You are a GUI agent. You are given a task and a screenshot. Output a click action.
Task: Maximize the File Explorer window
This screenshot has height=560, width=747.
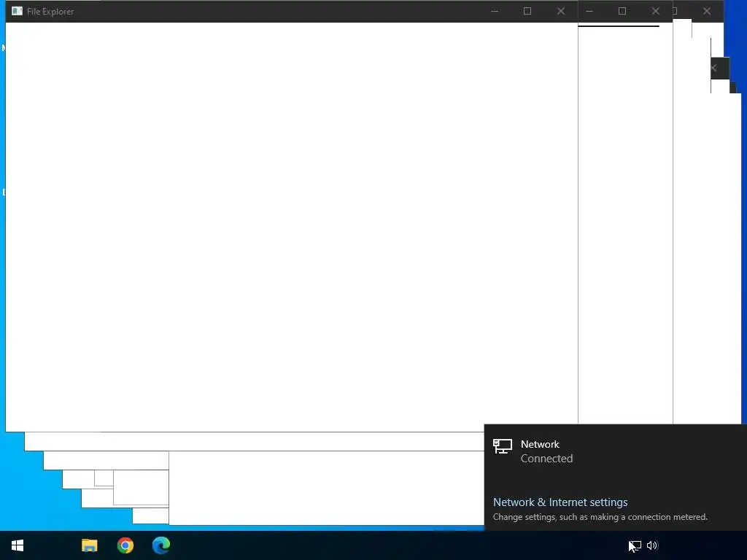(527, 11)
